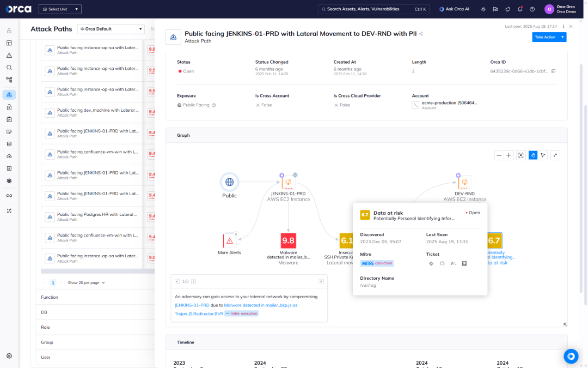Click Public Facing exposure info icon

pos(214,105)
